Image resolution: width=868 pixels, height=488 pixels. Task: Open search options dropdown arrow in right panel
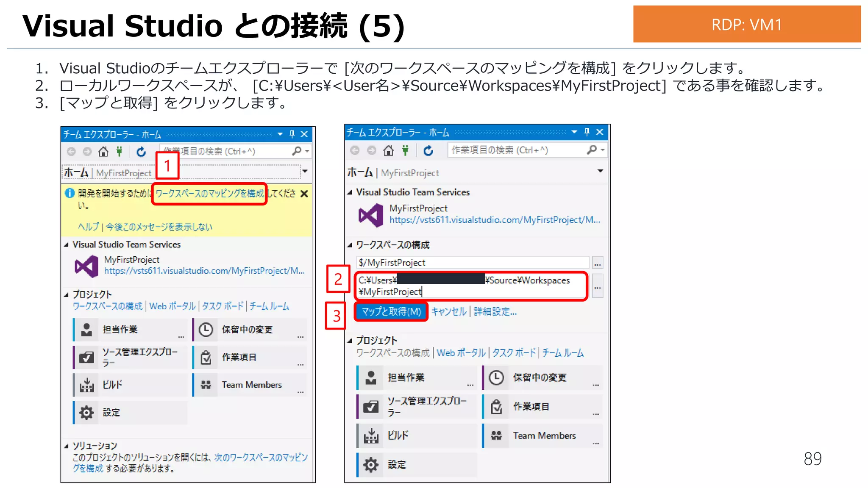[602, 150]
